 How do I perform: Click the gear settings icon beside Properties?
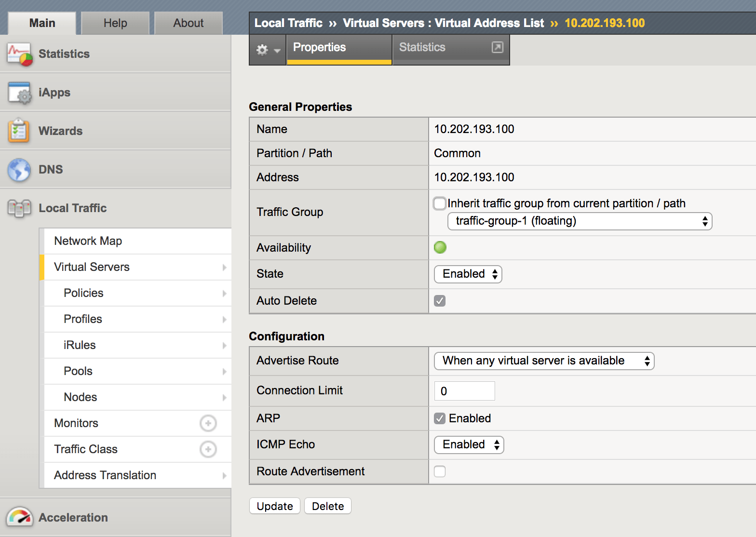[262, 50]
